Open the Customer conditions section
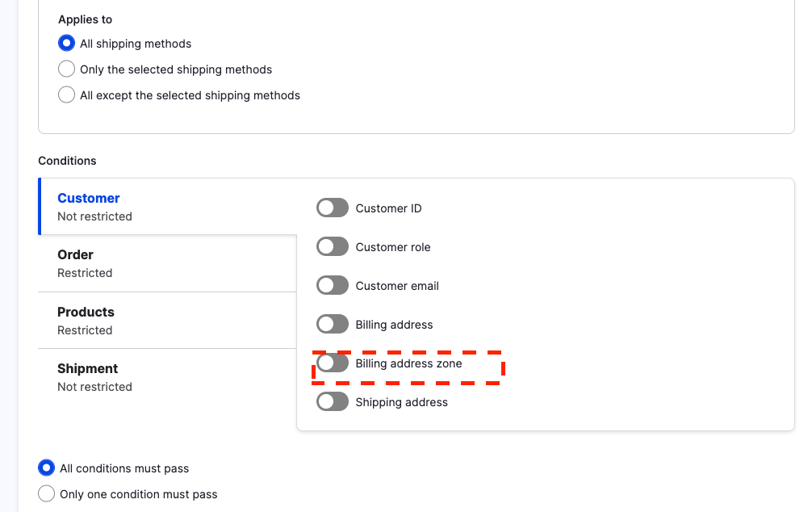 point(89,198)
